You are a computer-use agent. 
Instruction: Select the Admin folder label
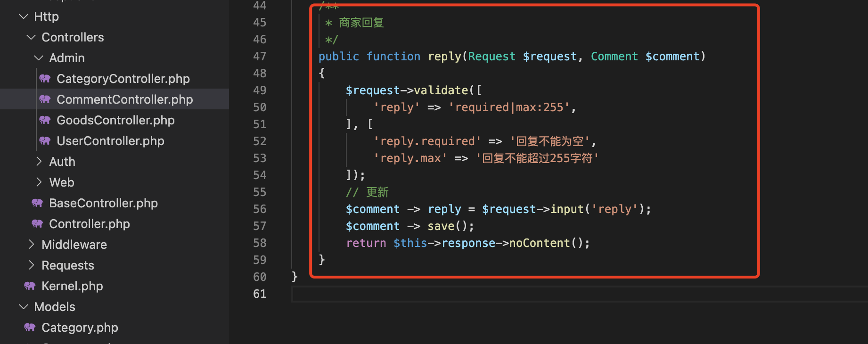tap(67, 58)
